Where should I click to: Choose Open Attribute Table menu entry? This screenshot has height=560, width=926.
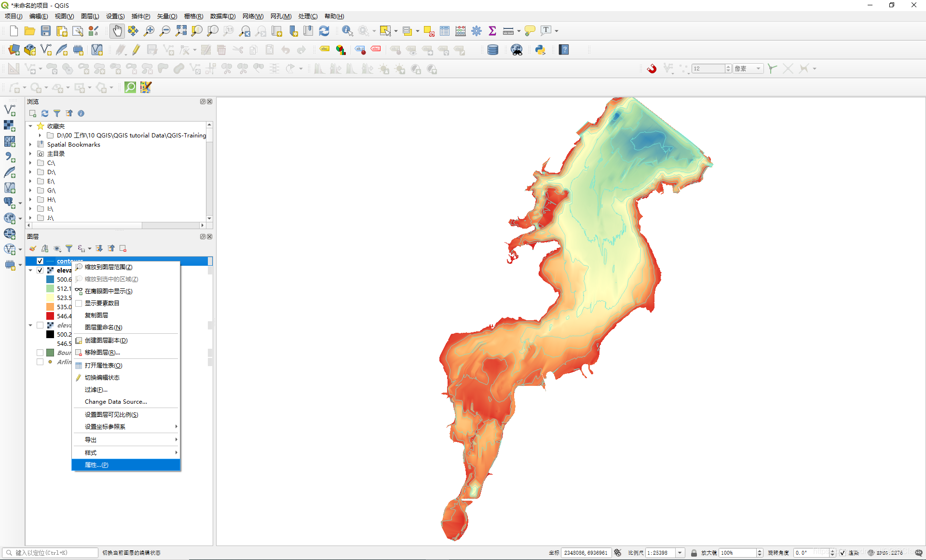[x=126, y=365]
